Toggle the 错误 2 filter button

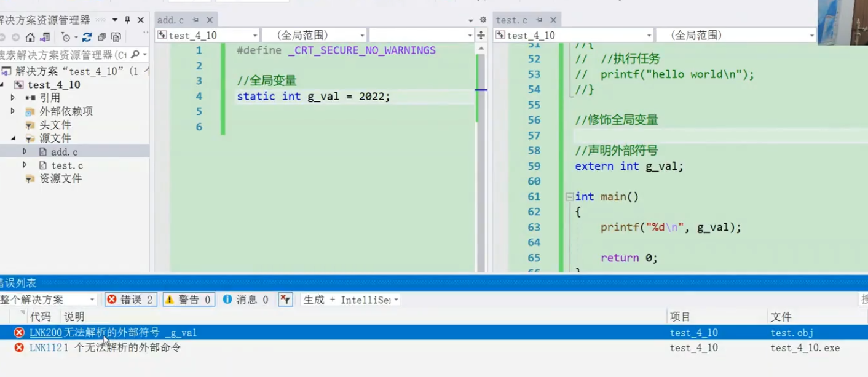(130, 300)
